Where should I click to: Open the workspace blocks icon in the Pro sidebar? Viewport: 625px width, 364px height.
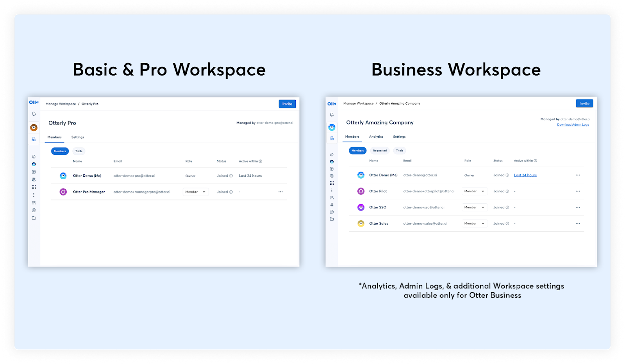point(34,139)
